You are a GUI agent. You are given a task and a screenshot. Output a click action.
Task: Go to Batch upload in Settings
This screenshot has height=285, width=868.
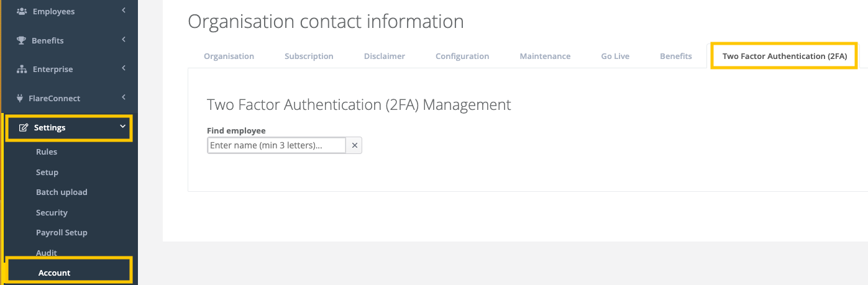[62, 192]
